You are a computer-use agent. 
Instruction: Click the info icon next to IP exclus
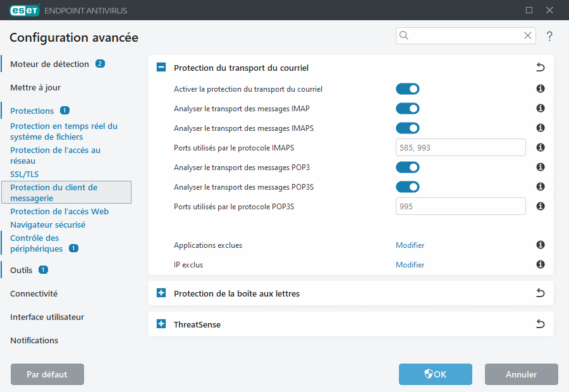pyautogui.click(x=540, y=264)
